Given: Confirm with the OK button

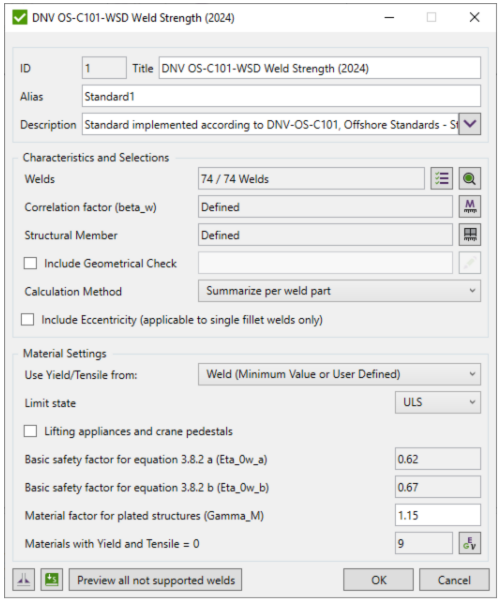Looking at the screenshot, I should [x=379, y=580].
